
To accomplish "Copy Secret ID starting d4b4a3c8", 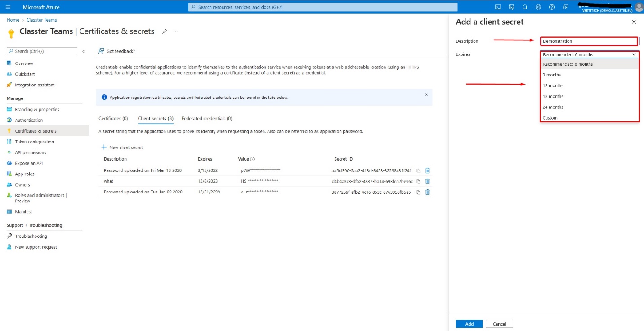I will 418,182.
